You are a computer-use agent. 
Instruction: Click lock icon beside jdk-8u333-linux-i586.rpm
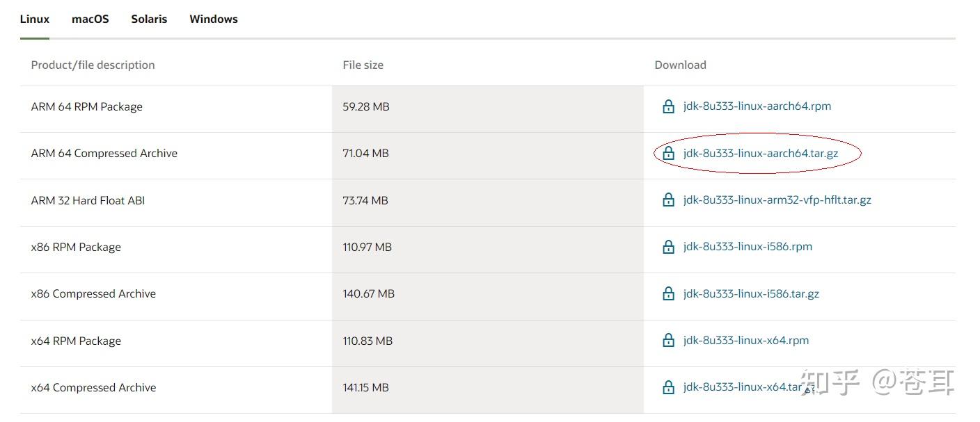[x=668, y=247]
